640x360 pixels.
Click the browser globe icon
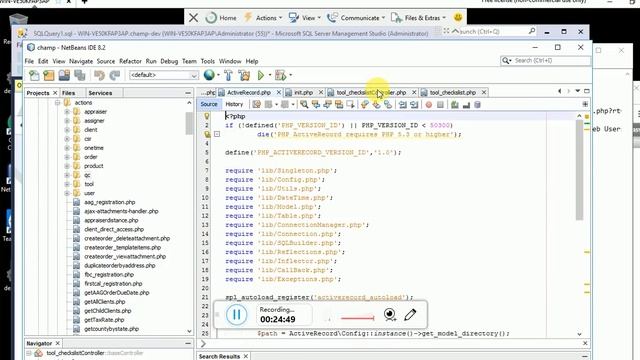tap(209, 75)
